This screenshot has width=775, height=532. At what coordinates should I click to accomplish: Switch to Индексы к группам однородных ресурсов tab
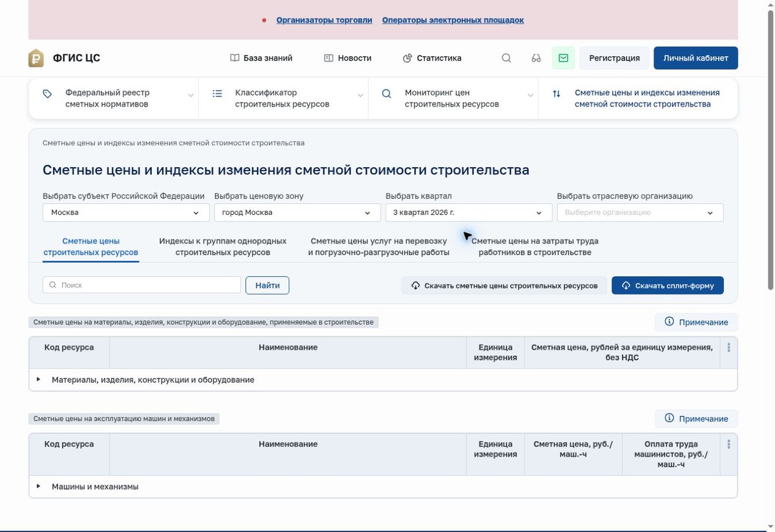coord(223,247)
